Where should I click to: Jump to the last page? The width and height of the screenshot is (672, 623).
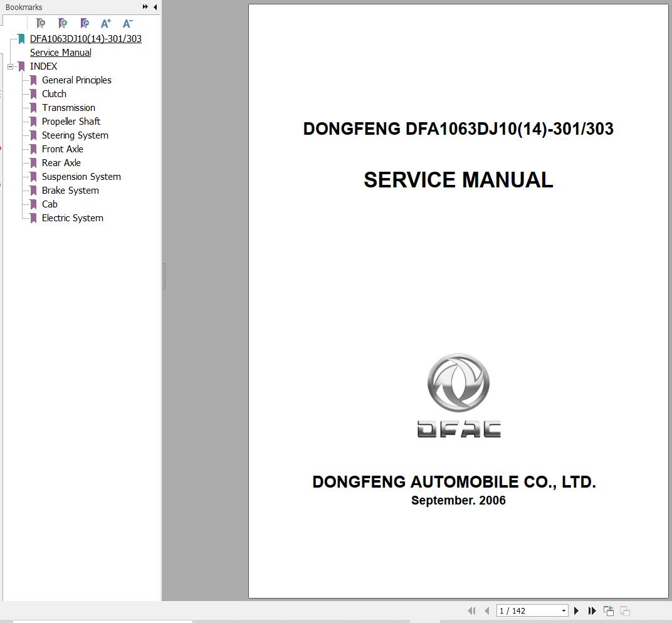point(592,610)
